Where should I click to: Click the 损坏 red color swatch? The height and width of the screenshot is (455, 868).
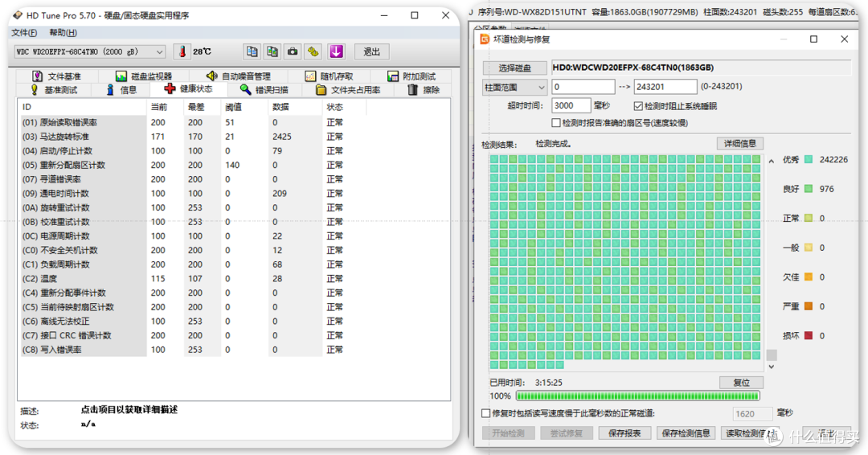809,335
